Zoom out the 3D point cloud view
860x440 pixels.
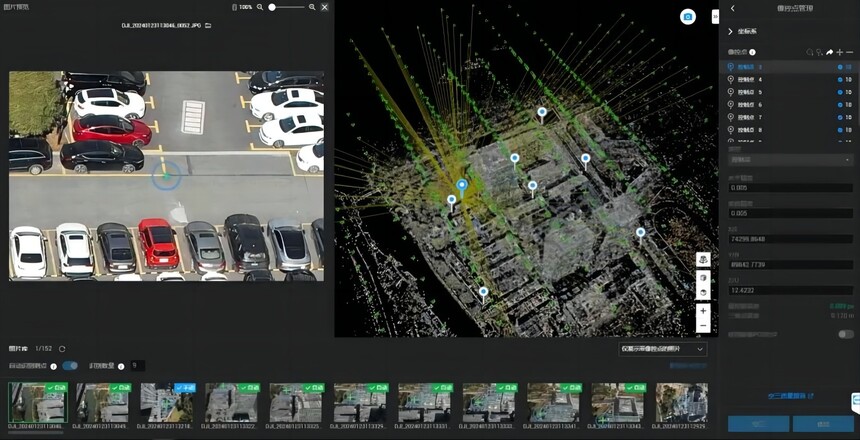coord(703,326)
